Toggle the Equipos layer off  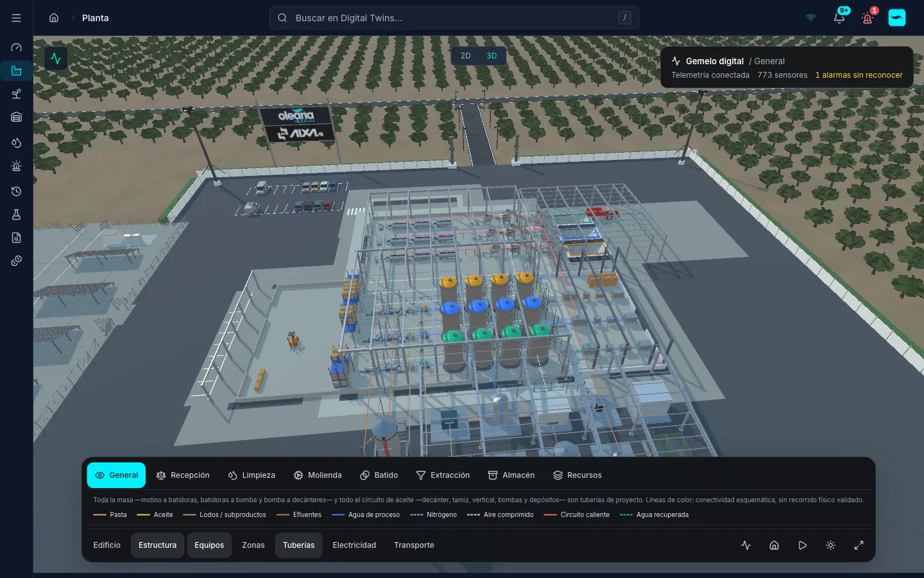pos(209,545)
